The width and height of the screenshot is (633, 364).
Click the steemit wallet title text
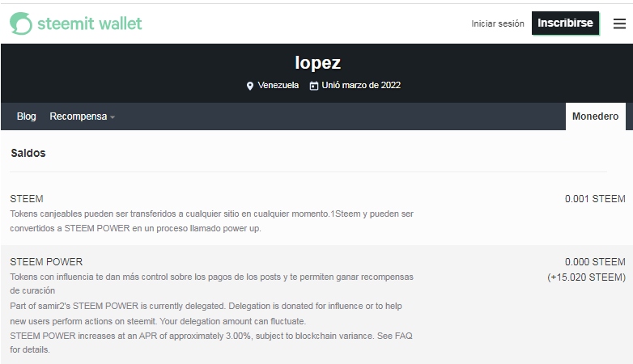pos(90,23)
